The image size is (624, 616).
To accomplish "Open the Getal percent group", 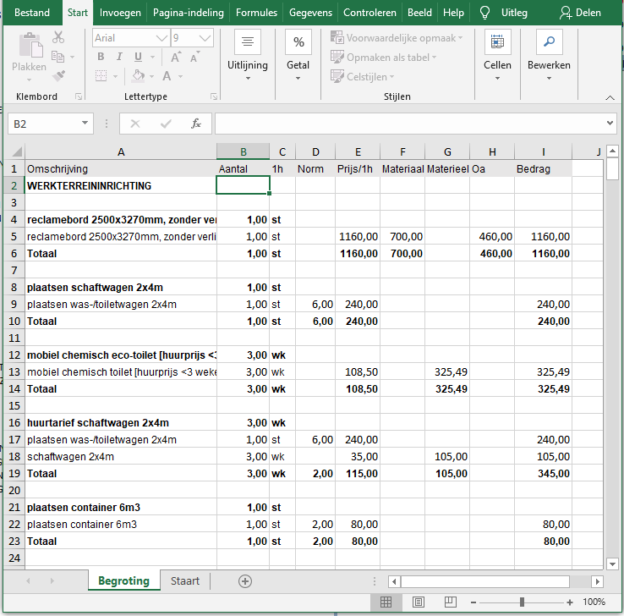I will 298,42.
